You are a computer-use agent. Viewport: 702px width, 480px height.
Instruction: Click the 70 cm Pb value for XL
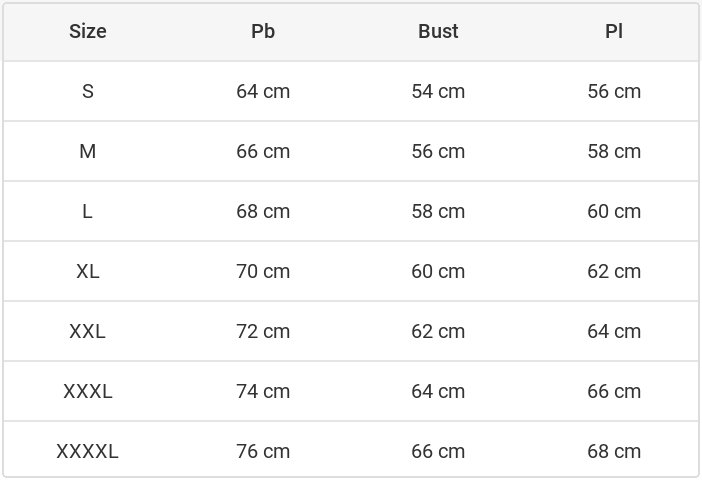pos(263,271)
